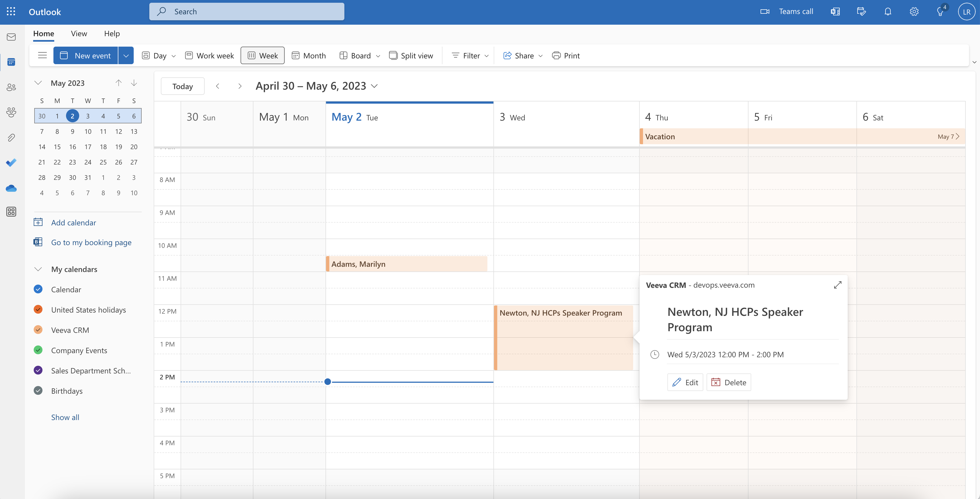Image resolution: width=980 pixels, height=499 pixels.
Task: Click the Today button
Action: [182, 86]
